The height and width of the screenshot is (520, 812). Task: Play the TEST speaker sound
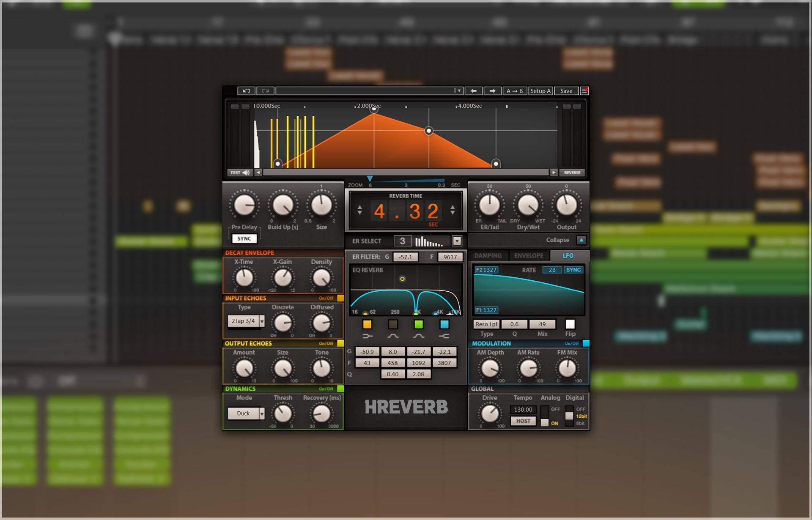240,172
